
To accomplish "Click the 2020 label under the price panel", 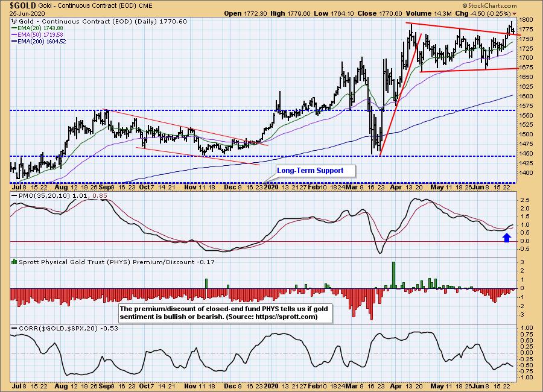I will (x=271, y=187).
